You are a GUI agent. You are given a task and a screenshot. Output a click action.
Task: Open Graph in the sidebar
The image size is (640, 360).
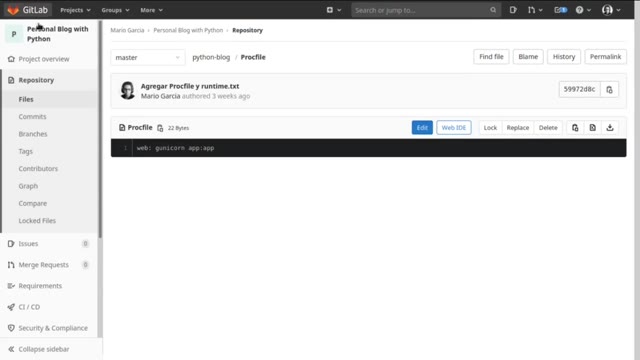pyautogui.click(x=28, y=186)
